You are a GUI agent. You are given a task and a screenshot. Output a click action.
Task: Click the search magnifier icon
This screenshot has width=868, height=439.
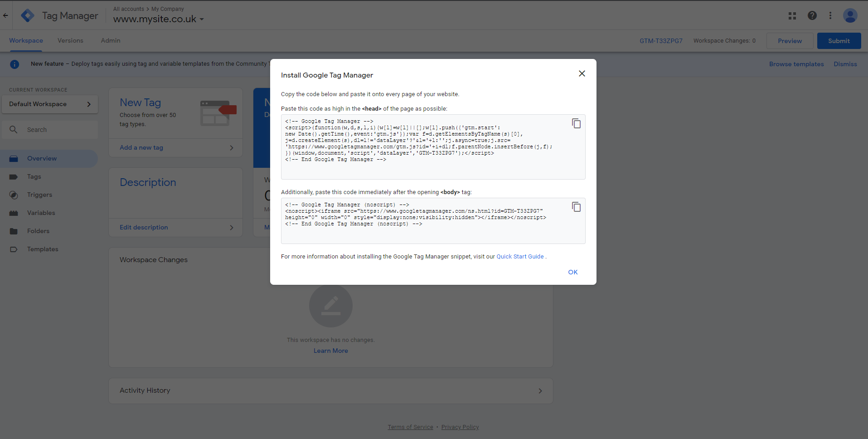click(x=14, y=130)
